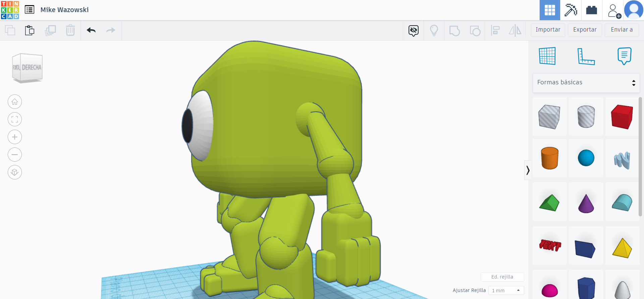Image resolution: width=644 pixels, height=299 pixels.
Task: Pick the teal round roof shape
Action: [x=622, y=203]
